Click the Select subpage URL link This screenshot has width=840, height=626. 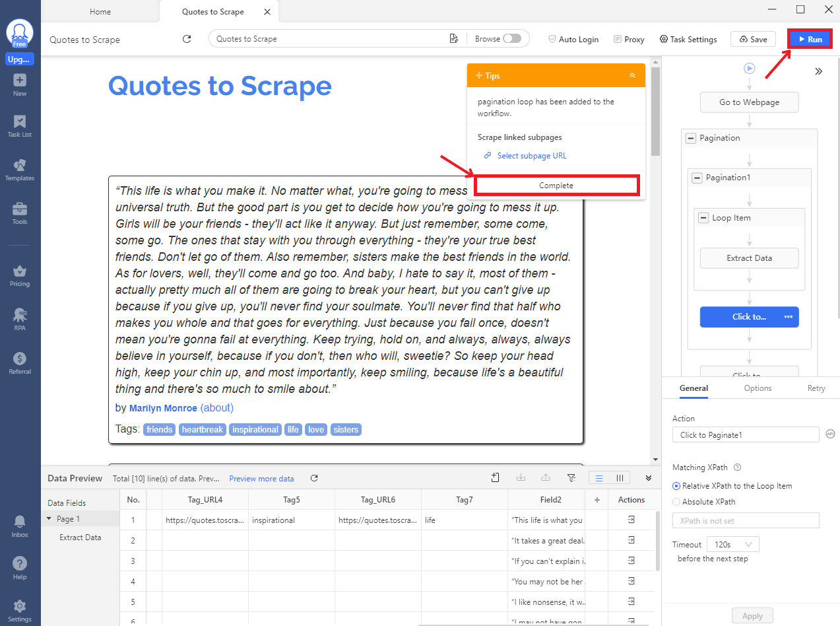point(531,156)
